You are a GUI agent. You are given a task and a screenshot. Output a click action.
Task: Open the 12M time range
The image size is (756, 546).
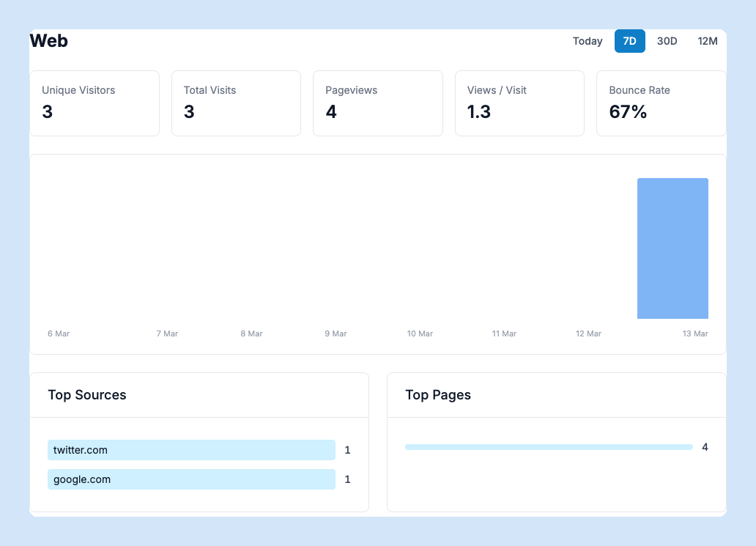coord(707,41)
